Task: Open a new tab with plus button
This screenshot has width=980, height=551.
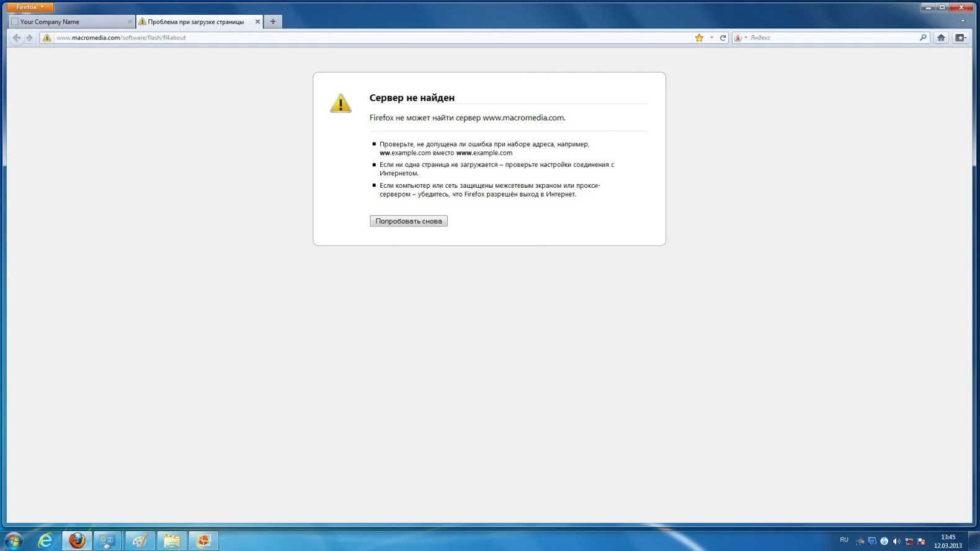Action: [273, 22]
